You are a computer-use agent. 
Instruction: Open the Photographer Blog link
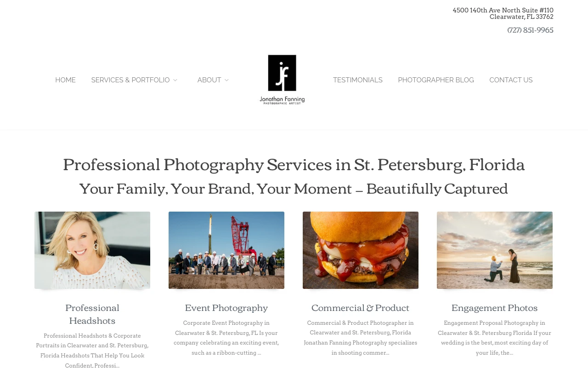click(x=436, y=80)
